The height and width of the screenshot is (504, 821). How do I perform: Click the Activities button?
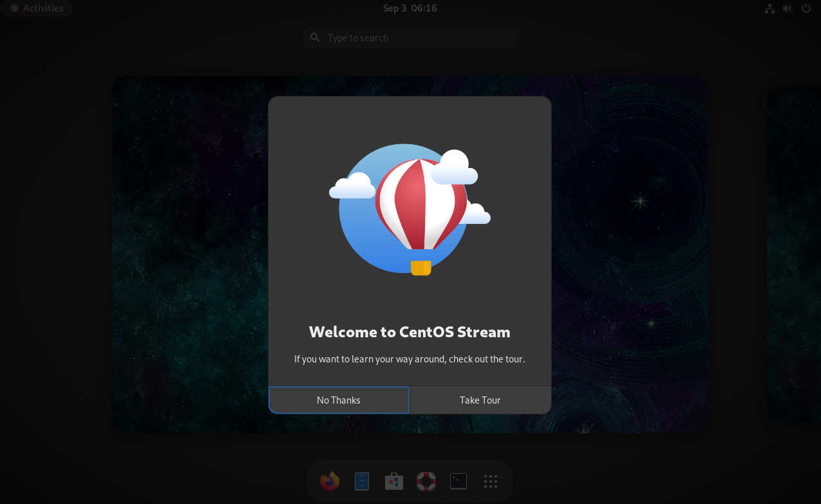tap(37, 8)
